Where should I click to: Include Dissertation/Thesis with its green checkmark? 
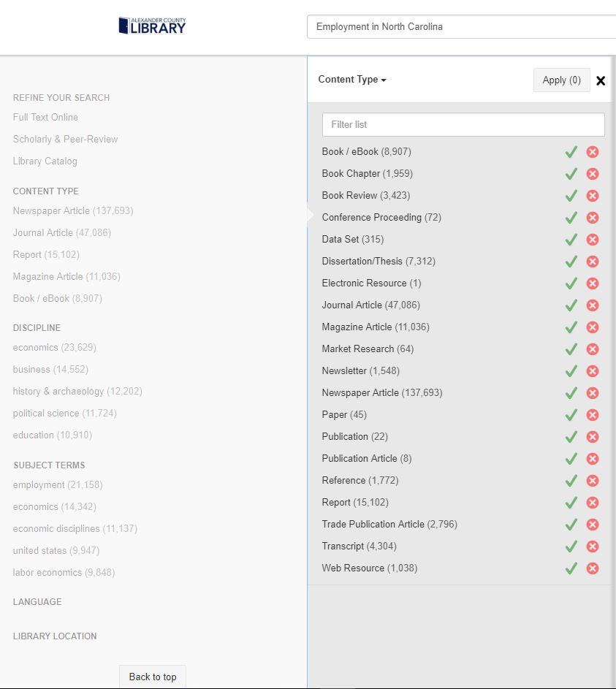tap(571, 262)
